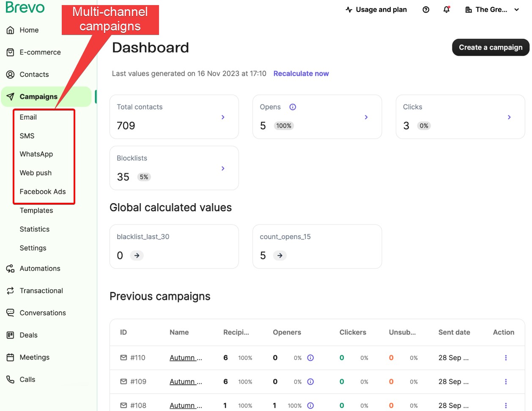Image resolution: width=532 pixels, height=411 pixels.
Task: Expand the Blocklists card chevron
Action: coord(223,169)
